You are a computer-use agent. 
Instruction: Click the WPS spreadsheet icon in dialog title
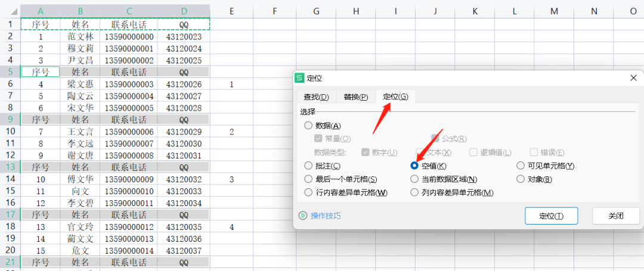point(300,78)
